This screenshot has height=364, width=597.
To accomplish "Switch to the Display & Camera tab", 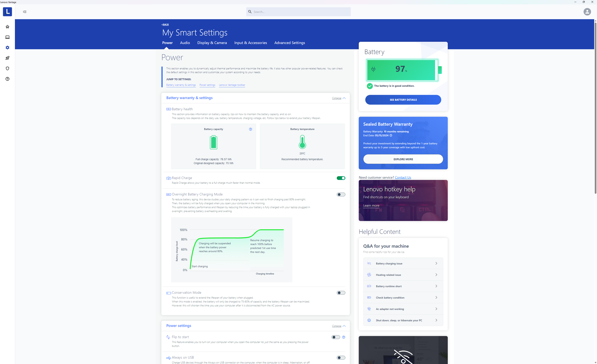I will click(212, 43).
